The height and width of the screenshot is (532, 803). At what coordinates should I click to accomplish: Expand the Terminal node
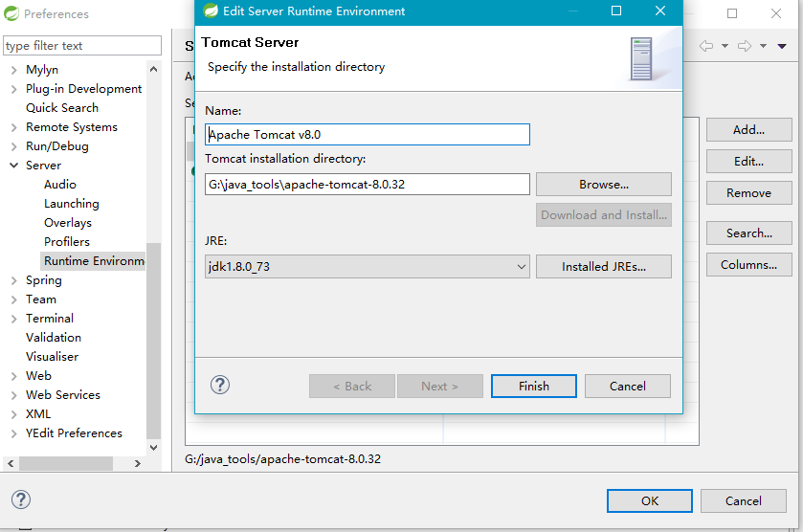tap(13, 319)
